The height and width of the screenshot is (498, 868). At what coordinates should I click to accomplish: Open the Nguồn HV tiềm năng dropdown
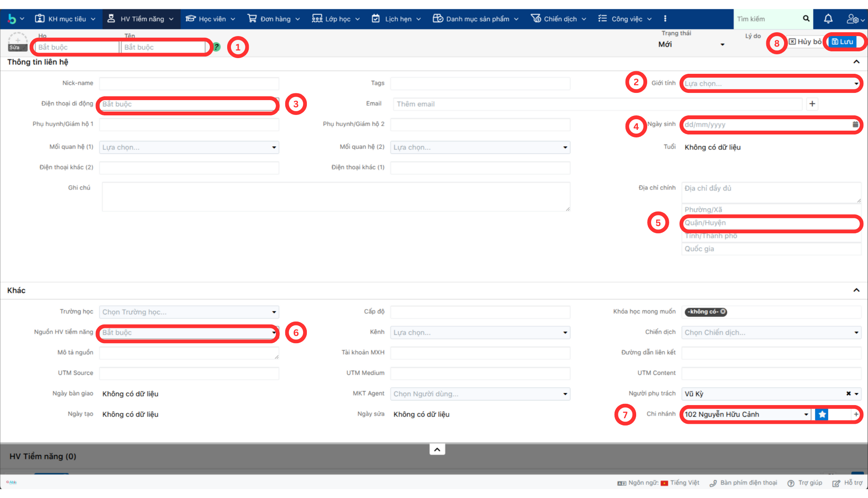[x=187, y=333]
